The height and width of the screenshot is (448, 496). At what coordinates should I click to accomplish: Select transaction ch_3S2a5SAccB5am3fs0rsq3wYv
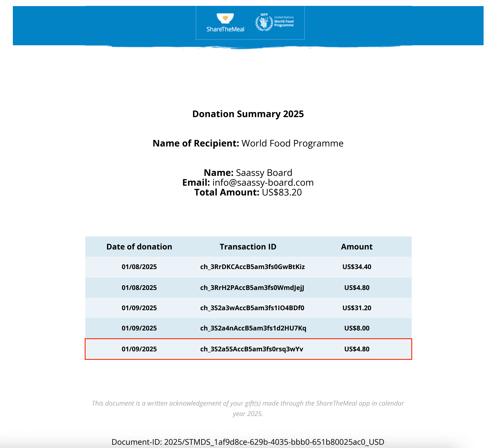point(252,349)
